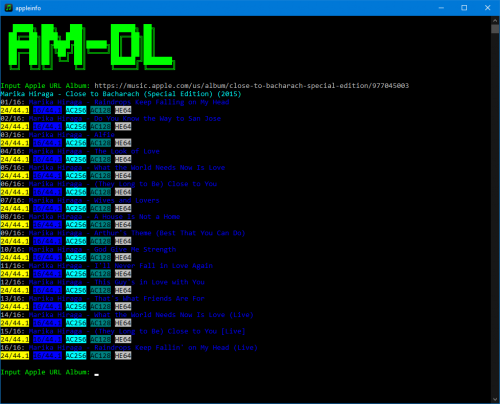
Task: Click 'Wives and Lovers' track 07 line
Action: point(80,200)
